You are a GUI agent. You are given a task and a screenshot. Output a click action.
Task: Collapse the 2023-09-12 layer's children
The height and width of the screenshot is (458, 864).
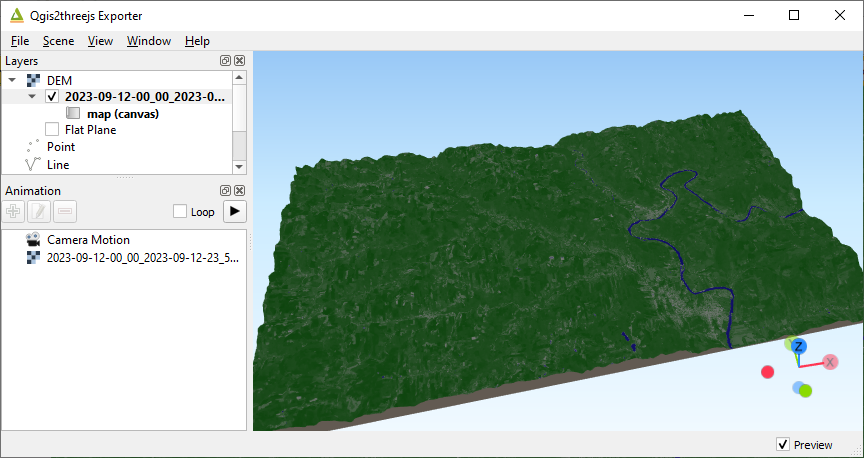[x=32, y=97]
